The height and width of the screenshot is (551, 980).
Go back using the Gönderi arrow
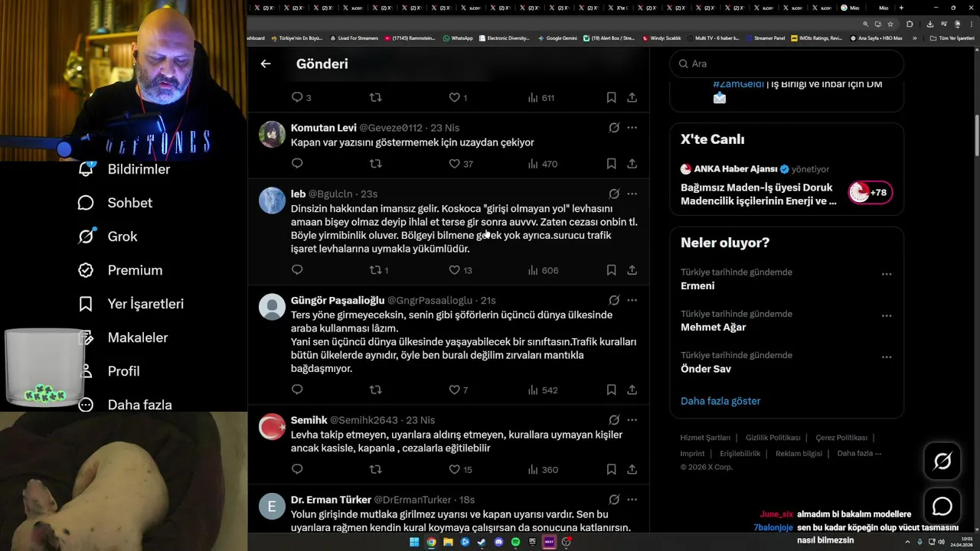tap(266, 64)
